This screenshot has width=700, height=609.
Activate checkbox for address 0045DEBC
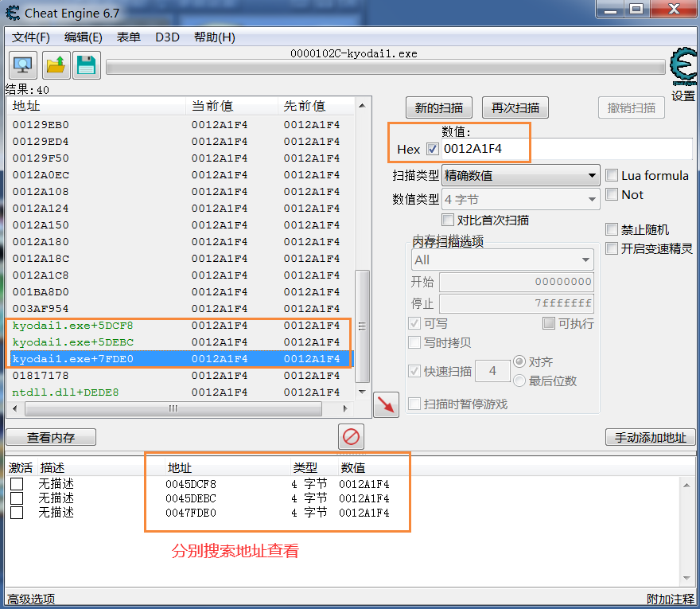[x=17, y=498]
